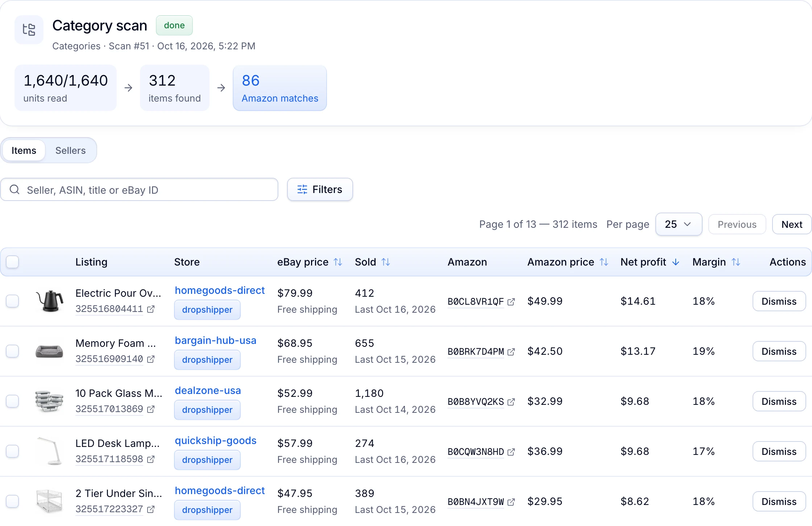
Task: Focus the Seller, ASIN, title search field
Action: coord(139,189)
